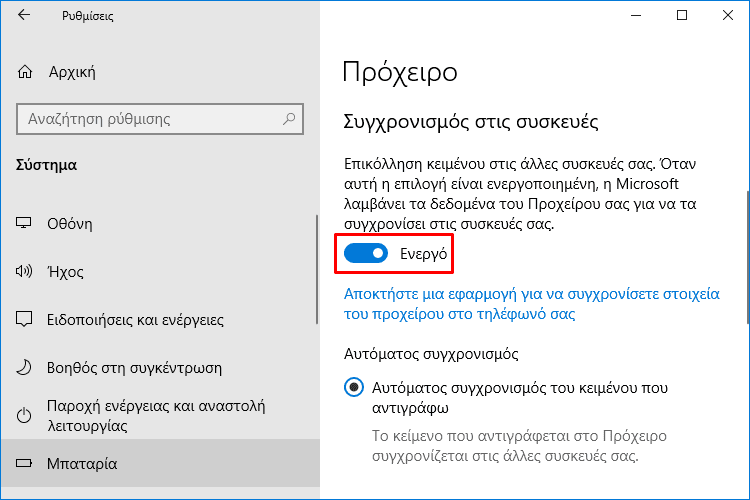
Task: Select the Οθόνη display icon
Action: (23, 223)
